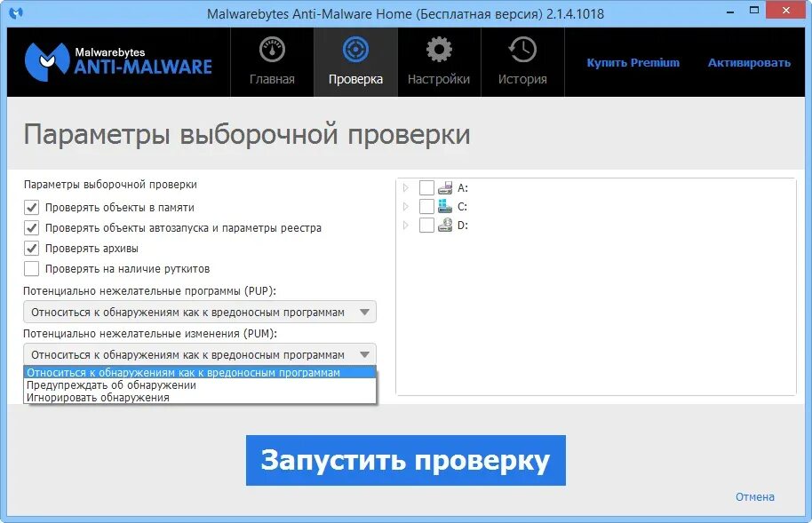The image size is (812, 523).
Task: Click the Windows drive C: icon
Action: 445,206
